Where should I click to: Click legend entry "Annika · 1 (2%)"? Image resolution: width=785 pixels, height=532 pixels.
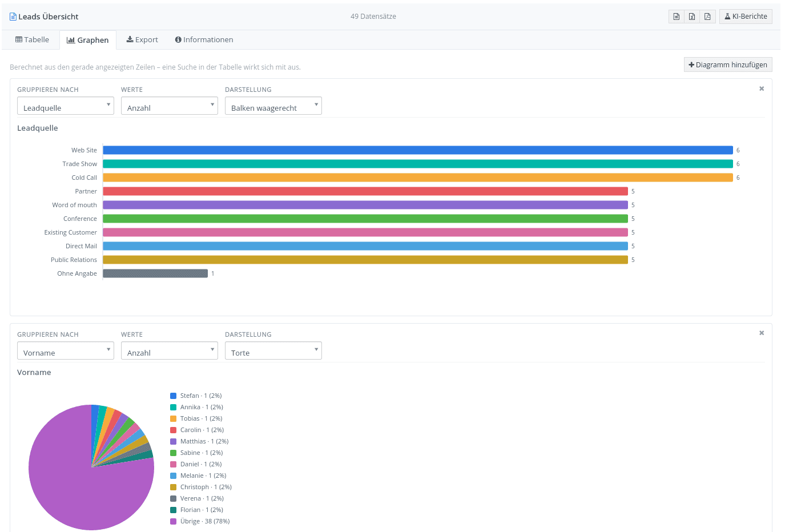(x=196, y=407)
